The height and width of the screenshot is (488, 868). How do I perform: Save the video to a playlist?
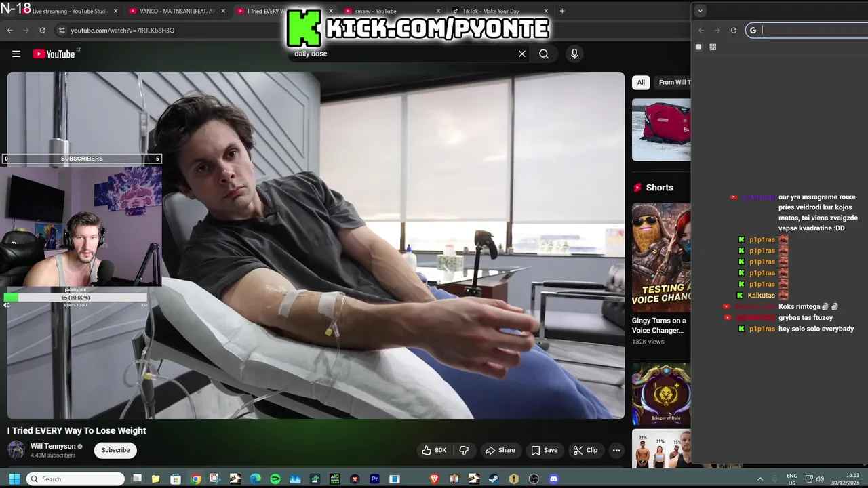click(544, 450)
